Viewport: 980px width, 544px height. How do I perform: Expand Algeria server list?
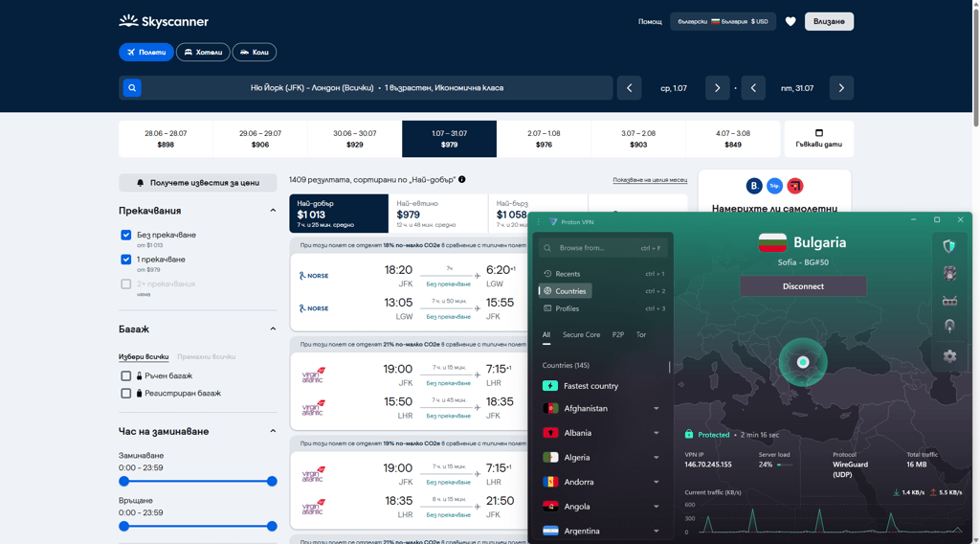657,458
